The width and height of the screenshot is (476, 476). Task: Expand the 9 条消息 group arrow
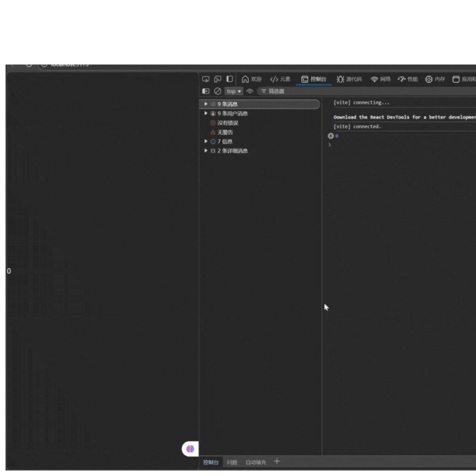pos(206,104)
